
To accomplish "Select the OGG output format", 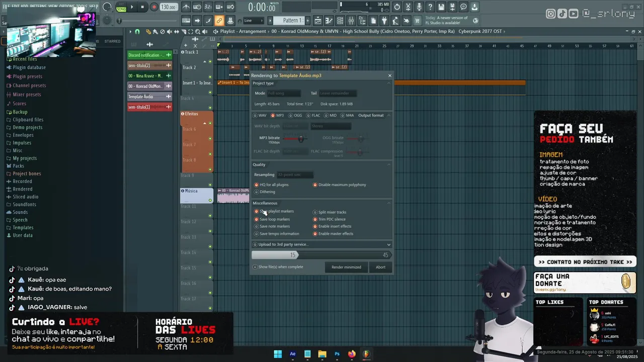I will pos(295,115).
